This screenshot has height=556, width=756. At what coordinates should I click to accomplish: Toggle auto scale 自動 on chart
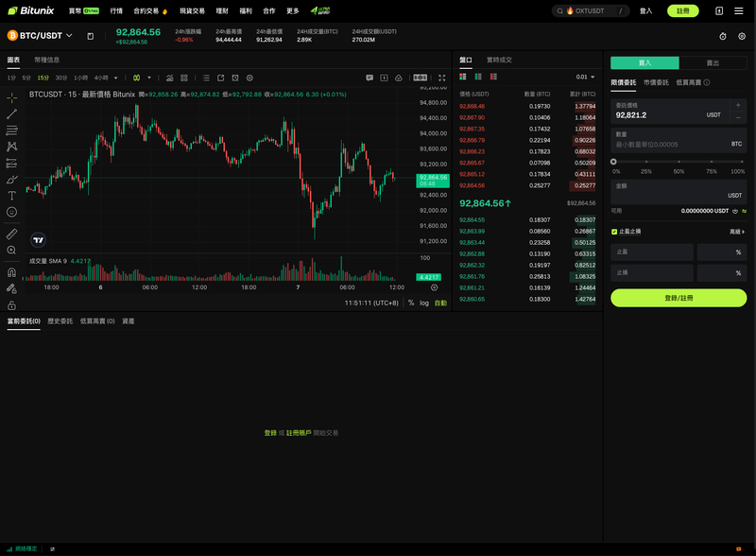tap(440, 304)
